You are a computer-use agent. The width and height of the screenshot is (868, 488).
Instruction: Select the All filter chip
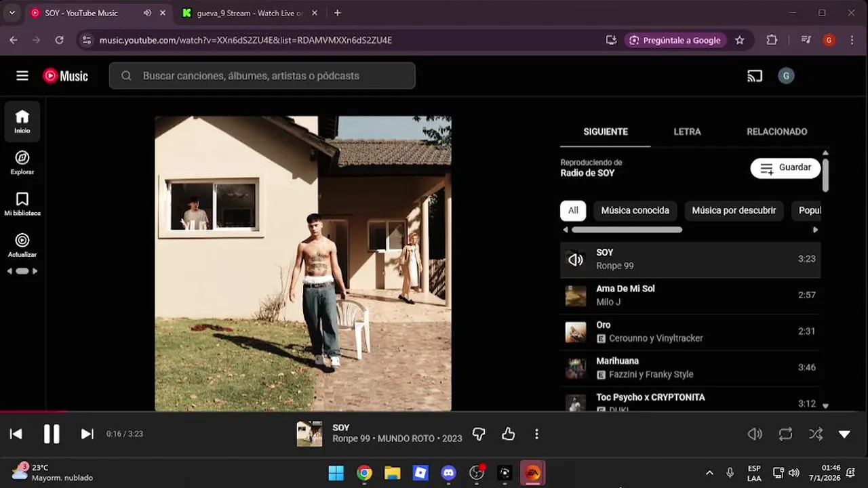[573, 211]
